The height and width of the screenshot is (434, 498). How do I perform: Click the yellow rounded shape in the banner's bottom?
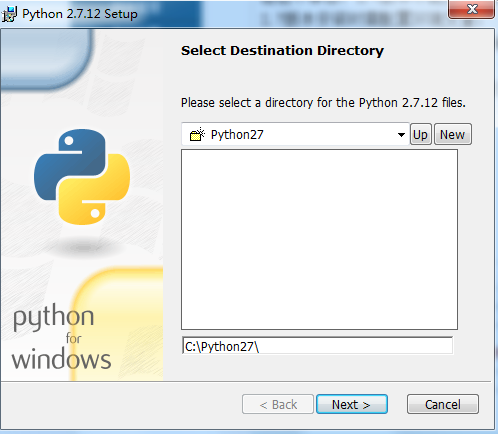tap(118, 323)
